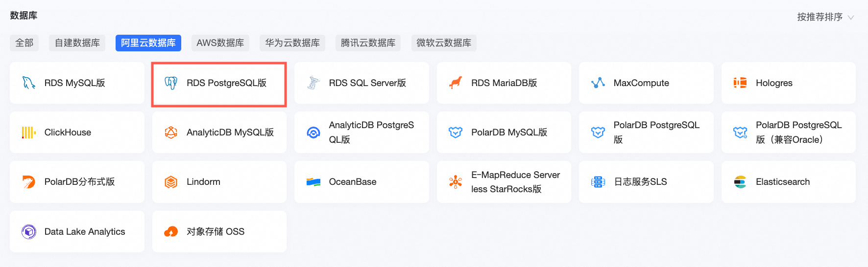The width and height of the screenshot is (868, 267).
Task: Click the PolarDB PostgreSQL版 card's icon
Action: [598, 133]
